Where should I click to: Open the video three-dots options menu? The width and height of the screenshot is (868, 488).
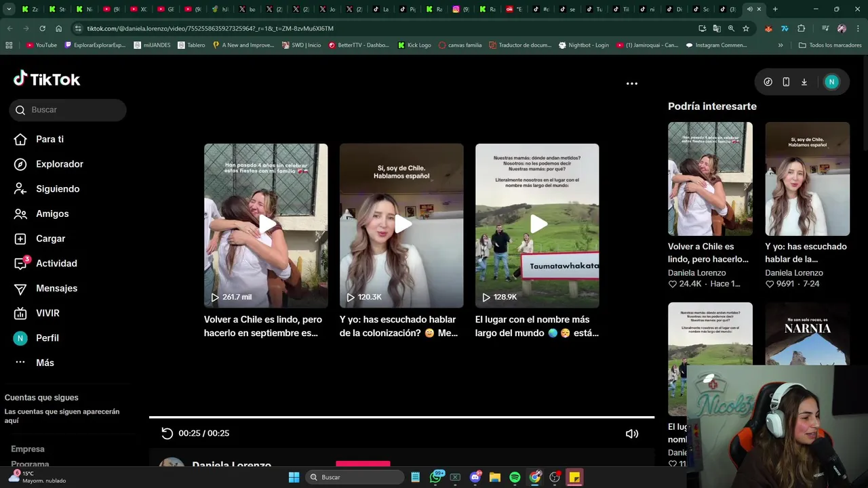pyautogui.click(x=632, y=83)
